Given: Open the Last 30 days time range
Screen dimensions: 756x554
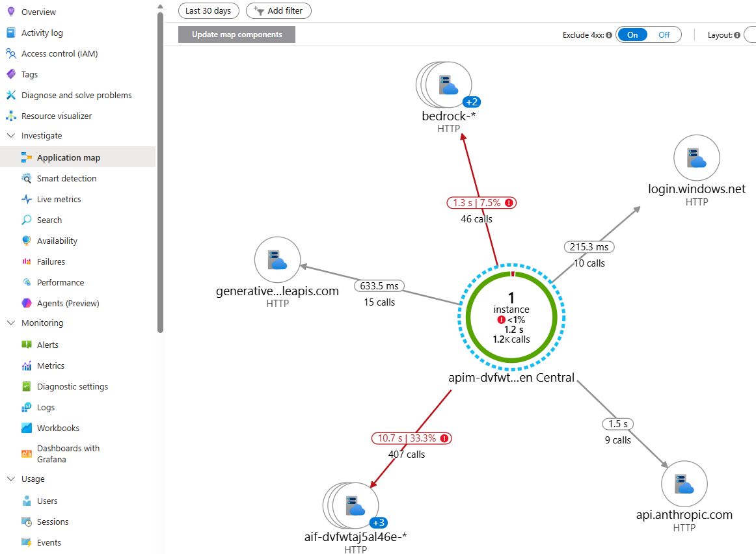Looking at the screenshot, I should tap(208, 10).
